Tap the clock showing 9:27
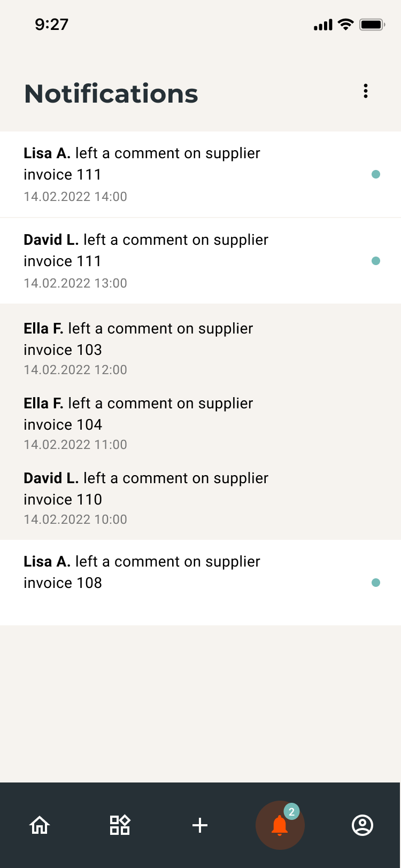The width and height of the screenshot is (401, 868). [52, 24]
